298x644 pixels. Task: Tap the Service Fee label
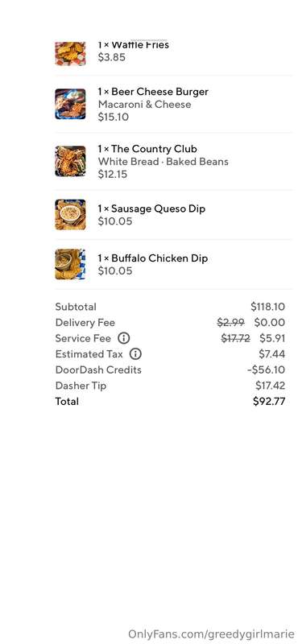pyautogui.click(x=83, y=338)
